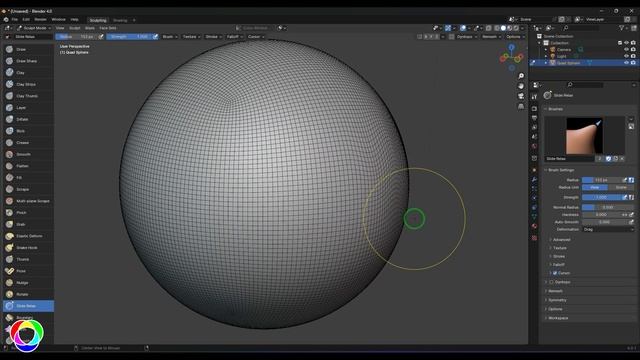This screenshot has width=640, height=360.
Task: Click the Slide Relax brush preview thumbnail
Action: tap(584, 136)
